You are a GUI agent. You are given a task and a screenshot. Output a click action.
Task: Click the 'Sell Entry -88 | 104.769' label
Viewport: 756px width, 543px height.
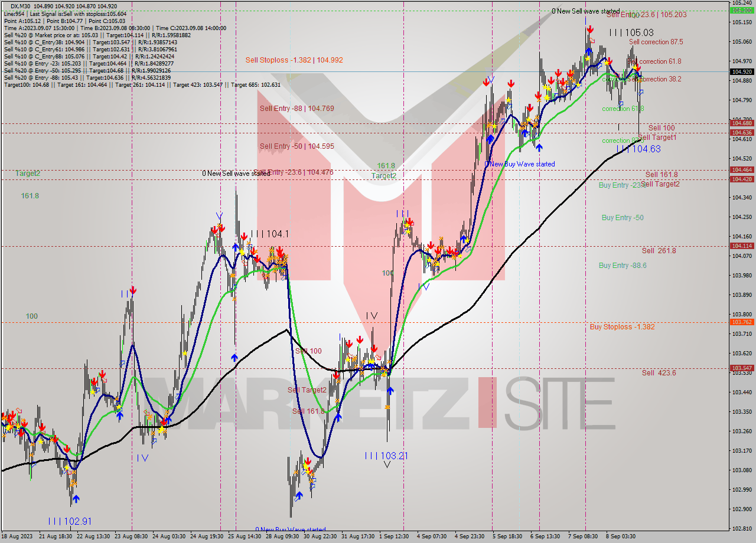point(297,109)
